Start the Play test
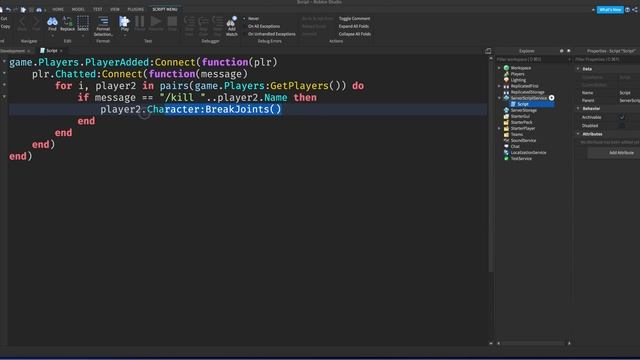 (x=124, y=23)
